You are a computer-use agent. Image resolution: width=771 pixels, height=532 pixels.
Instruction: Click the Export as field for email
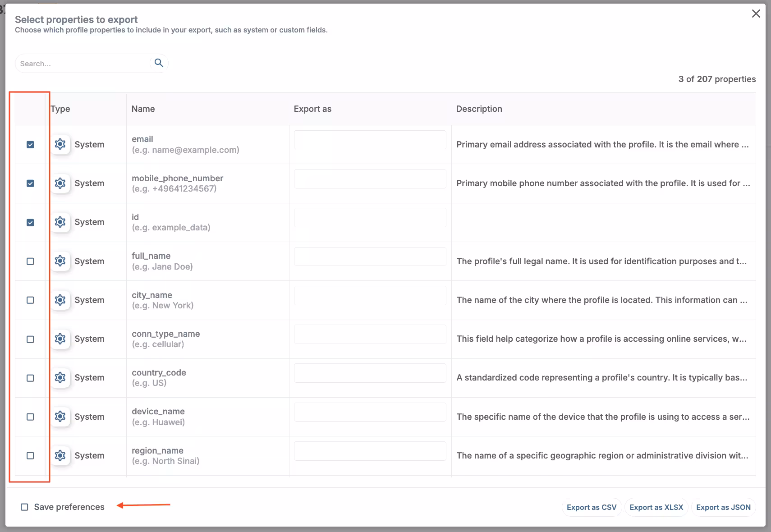click(x=369, y=140)
